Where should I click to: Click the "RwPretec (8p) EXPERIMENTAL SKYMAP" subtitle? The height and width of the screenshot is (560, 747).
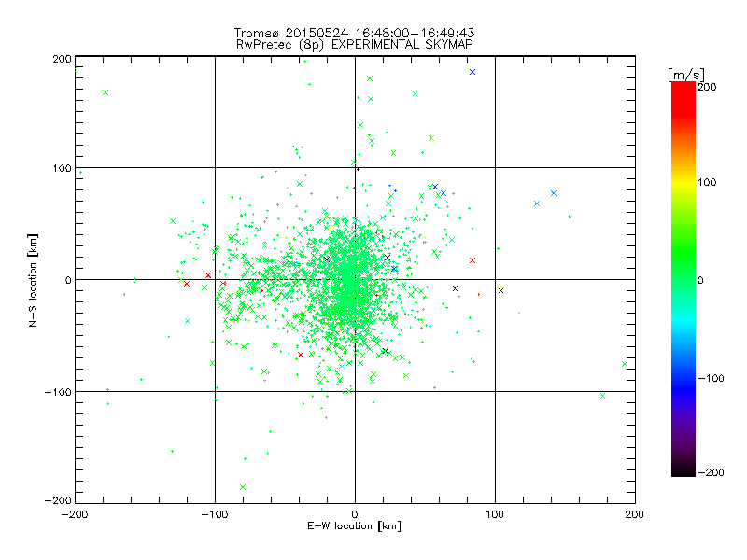point(355,45)
